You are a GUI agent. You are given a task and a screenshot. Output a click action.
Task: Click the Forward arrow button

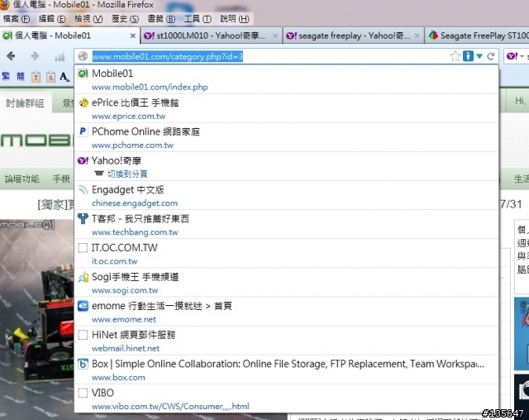pyautogui.click(x=35, y=56)
